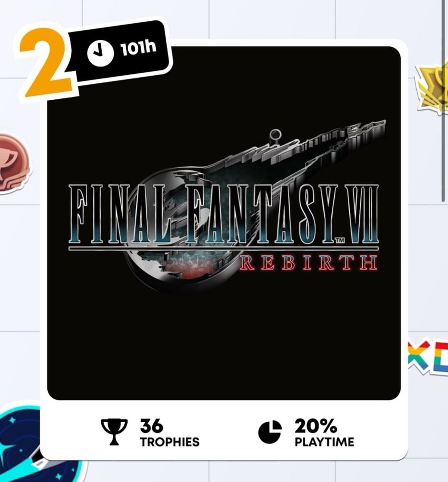Click the orange rank number 2

coord(46,62)
